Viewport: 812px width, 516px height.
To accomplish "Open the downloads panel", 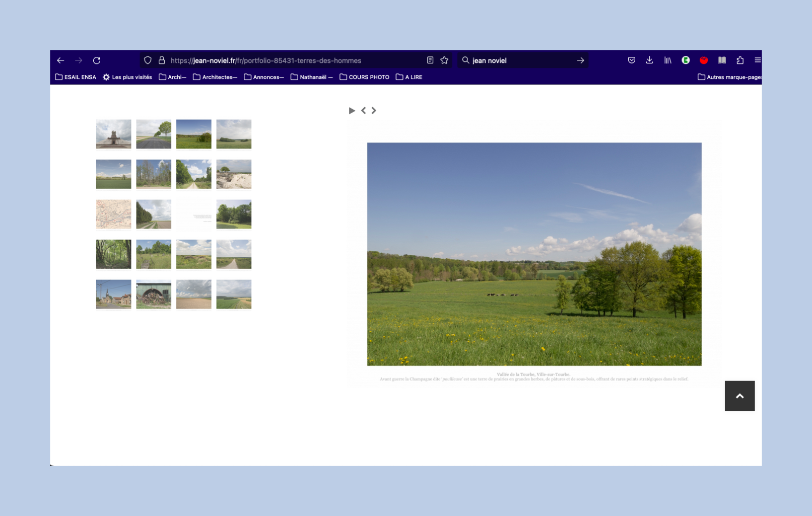I will 649,60.
